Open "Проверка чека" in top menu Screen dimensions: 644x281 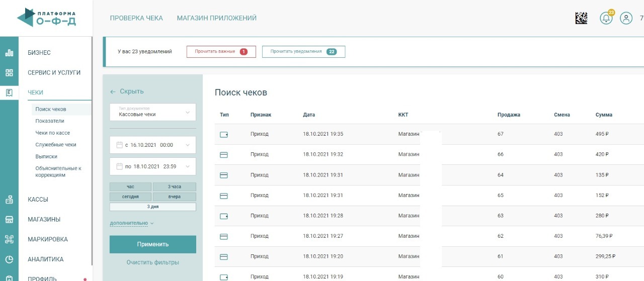point(136,18)
